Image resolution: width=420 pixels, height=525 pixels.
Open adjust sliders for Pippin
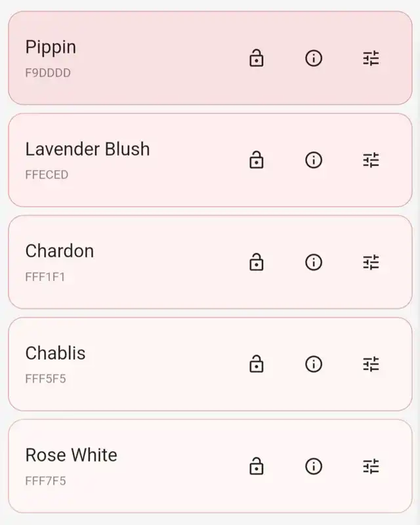(x=371, y=58)
